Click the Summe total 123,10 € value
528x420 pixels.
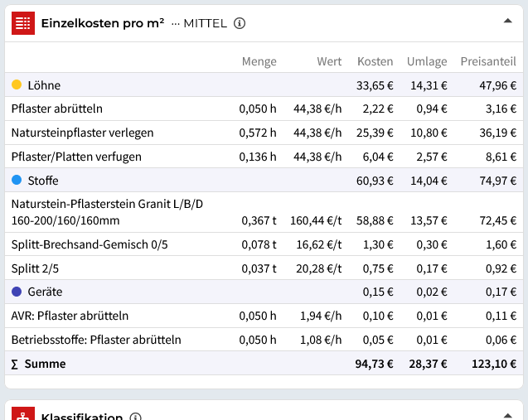tap(495, 364)
